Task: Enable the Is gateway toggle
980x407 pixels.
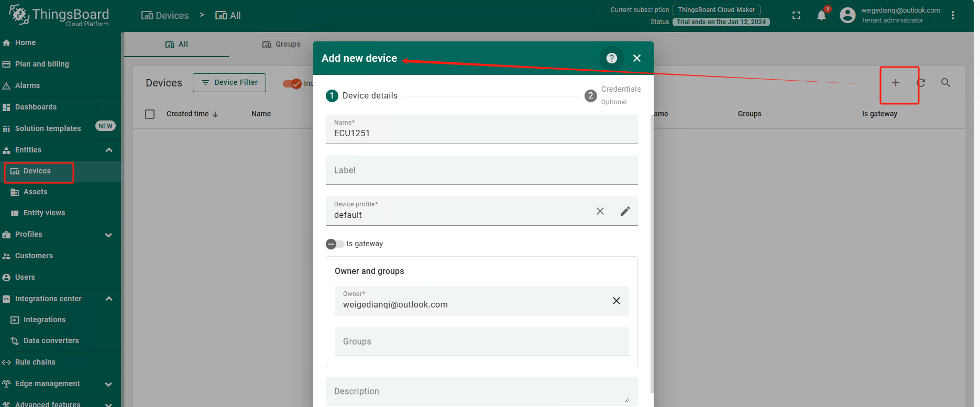Action: (335, 244)
